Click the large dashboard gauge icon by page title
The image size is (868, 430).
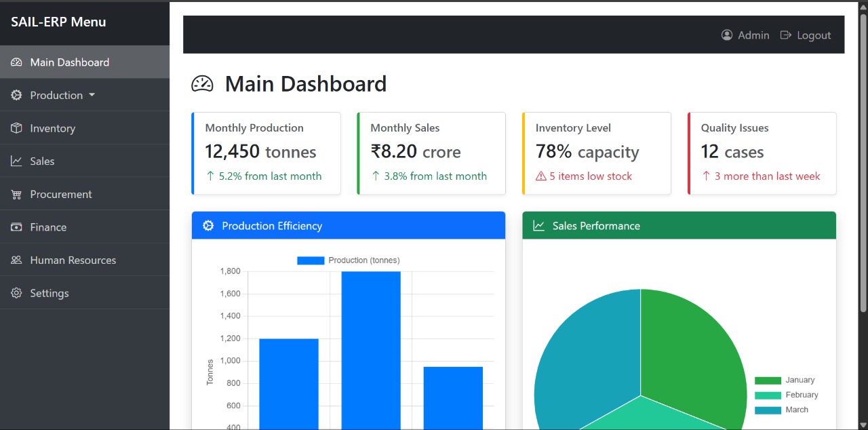tap(202, 84)
